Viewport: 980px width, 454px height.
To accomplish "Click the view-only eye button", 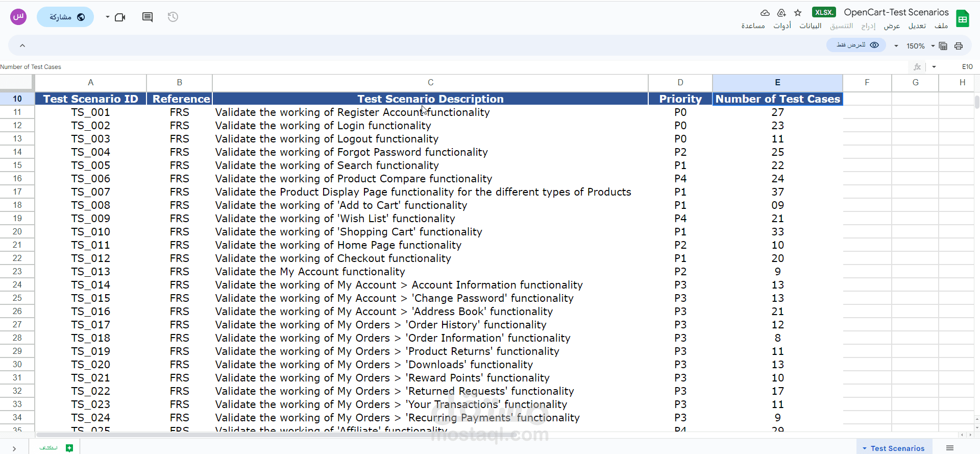I will click(x=857, y=45).
